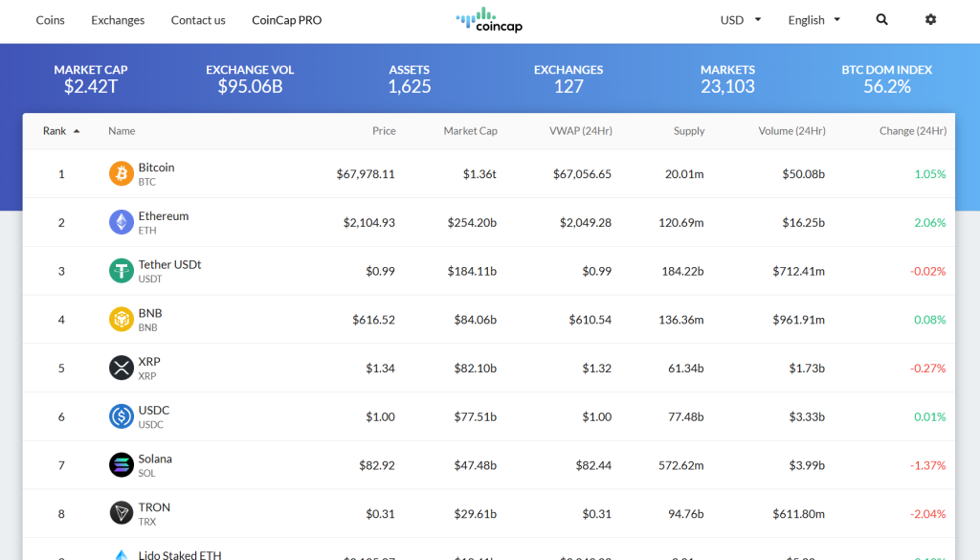Screen dimensions: 980x560
Task: Click the XRP logo icon
Action: pyautogui.click(x=121, y=368)
